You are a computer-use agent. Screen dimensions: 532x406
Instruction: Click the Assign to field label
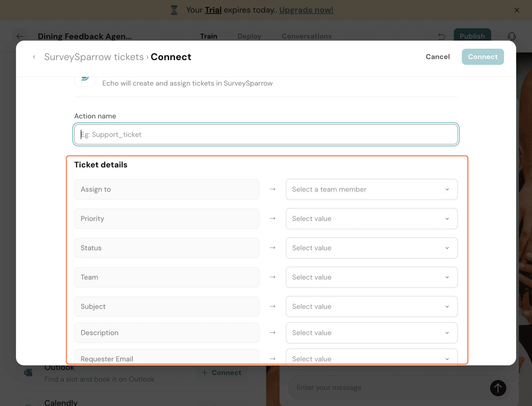click(167, 189)
